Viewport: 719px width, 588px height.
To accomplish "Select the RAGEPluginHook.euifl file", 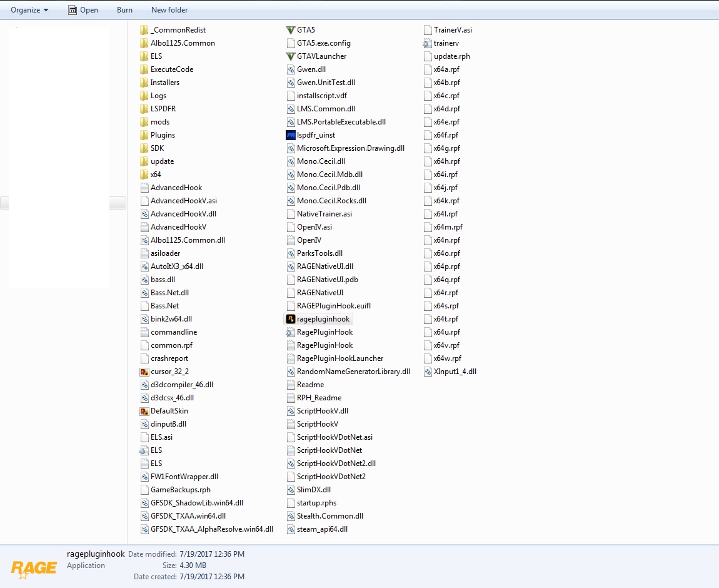I will [329, 306].
